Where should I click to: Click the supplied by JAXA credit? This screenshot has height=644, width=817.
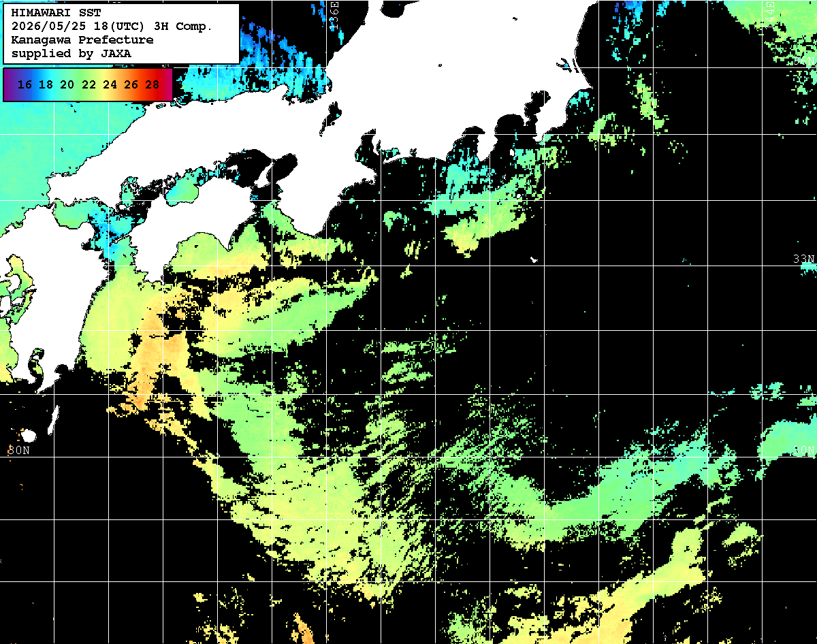(71, 53)
